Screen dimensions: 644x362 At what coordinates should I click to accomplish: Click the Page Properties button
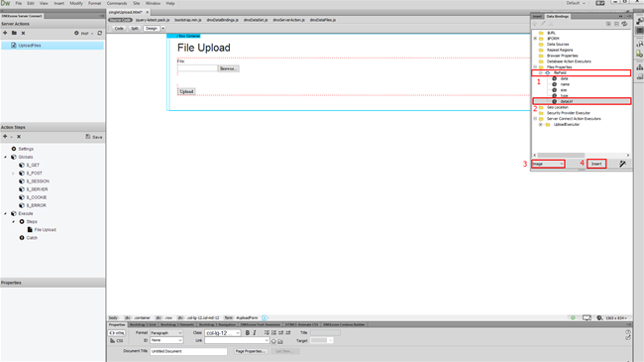[251, 351]
